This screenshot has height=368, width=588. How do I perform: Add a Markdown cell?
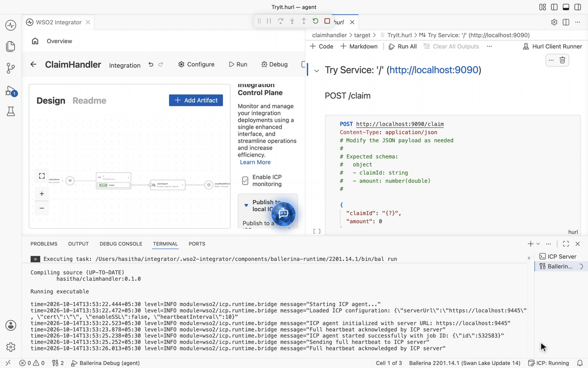[359, 46]
